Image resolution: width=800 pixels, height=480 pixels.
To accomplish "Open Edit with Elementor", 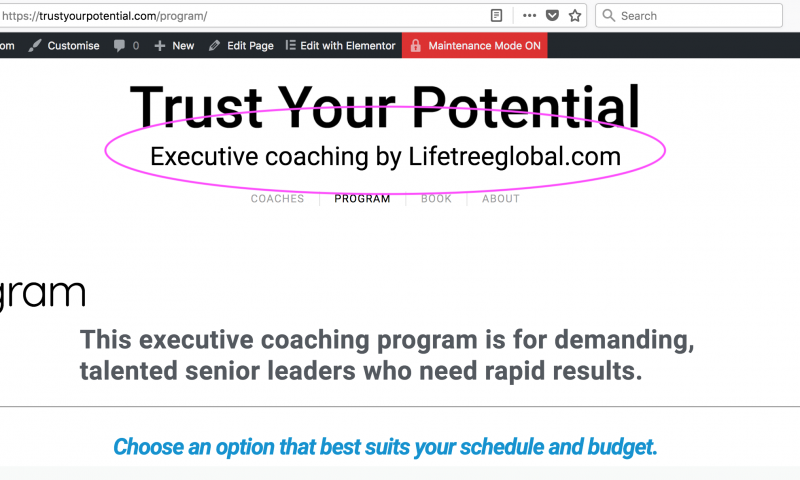I will coord(340,45).
